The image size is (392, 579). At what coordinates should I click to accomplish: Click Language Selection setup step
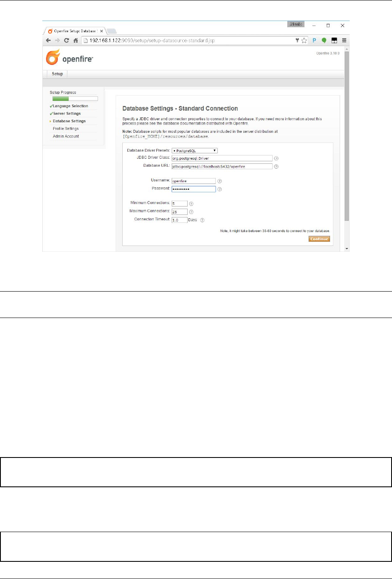click(x=70, y=106)
